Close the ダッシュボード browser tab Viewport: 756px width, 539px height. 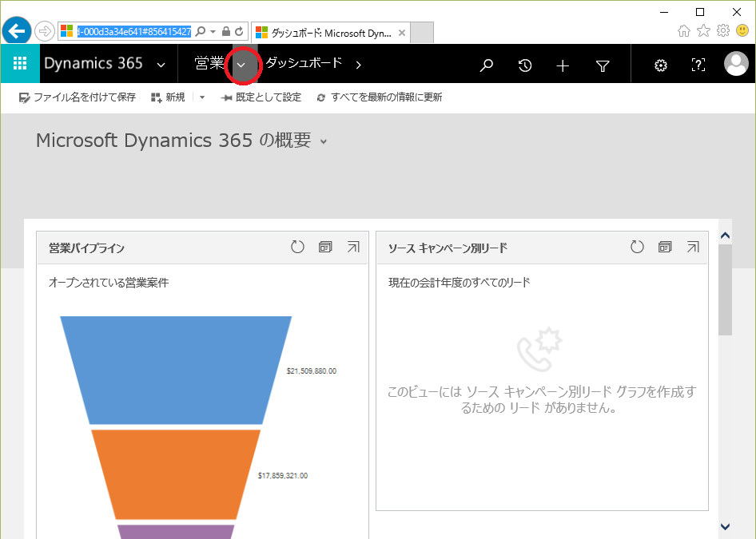point(402,34)
